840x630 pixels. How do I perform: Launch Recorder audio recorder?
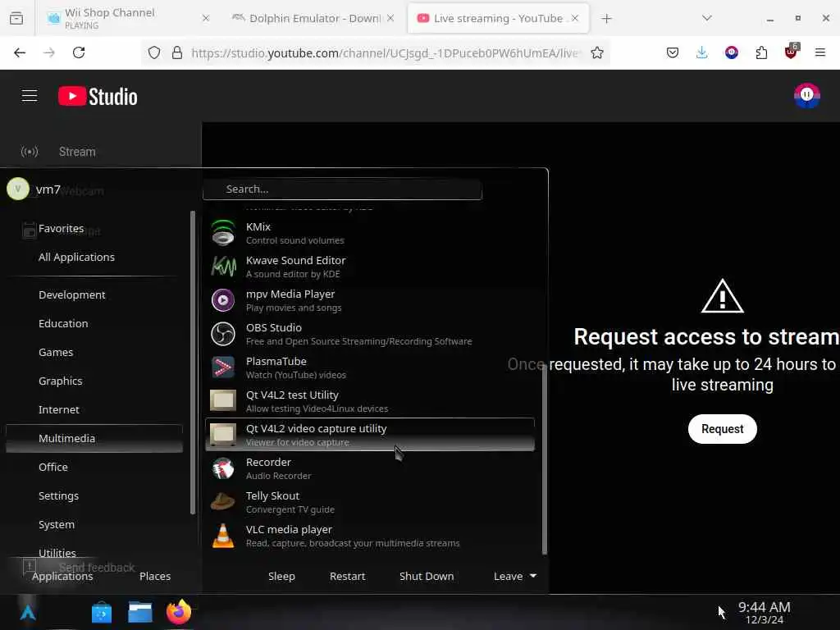[x=370, y=468]
